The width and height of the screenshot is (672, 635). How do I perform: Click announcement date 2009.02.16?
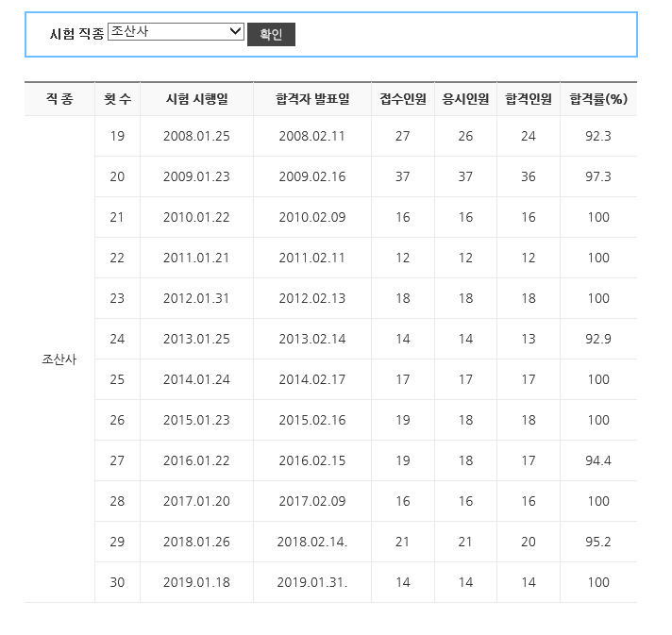tap(312, 176)
